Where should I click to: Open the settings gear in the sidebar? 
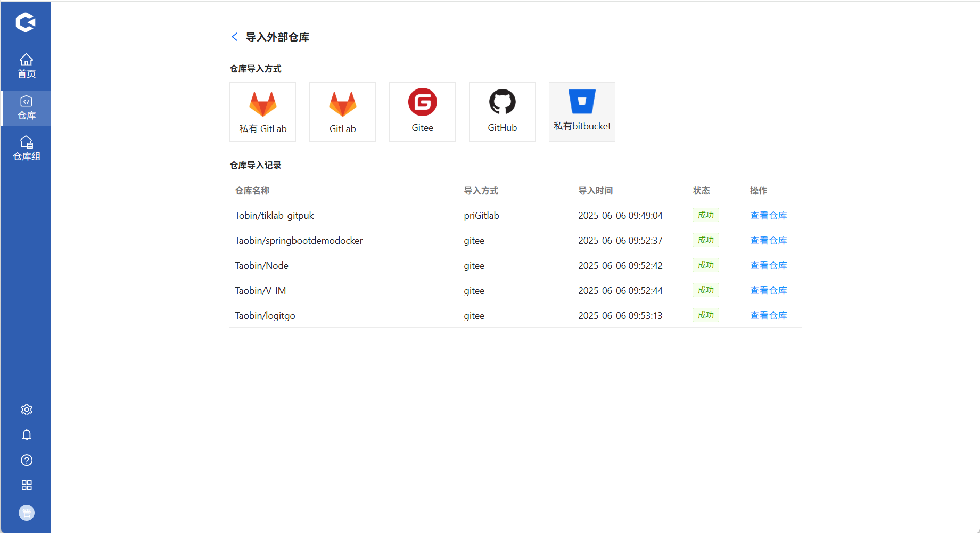[x=26, y=409]
